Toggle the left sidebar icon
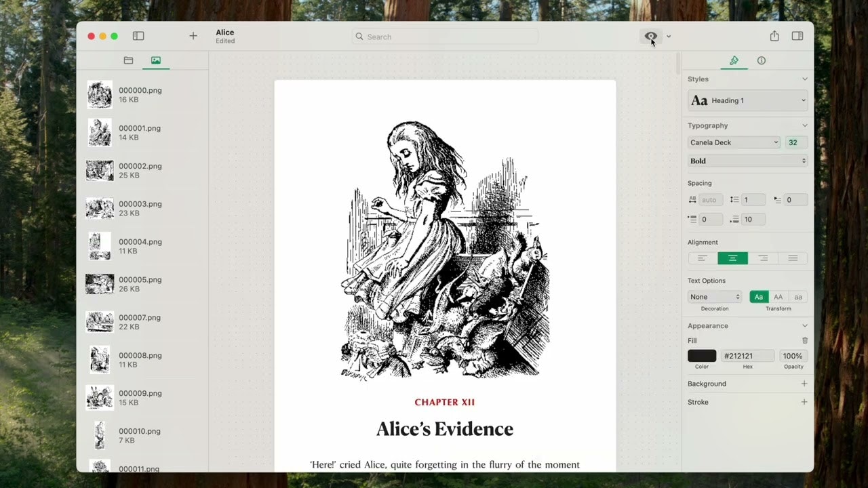Image resolution: width=868 pixels, height=488 pixels. (138, 36)
